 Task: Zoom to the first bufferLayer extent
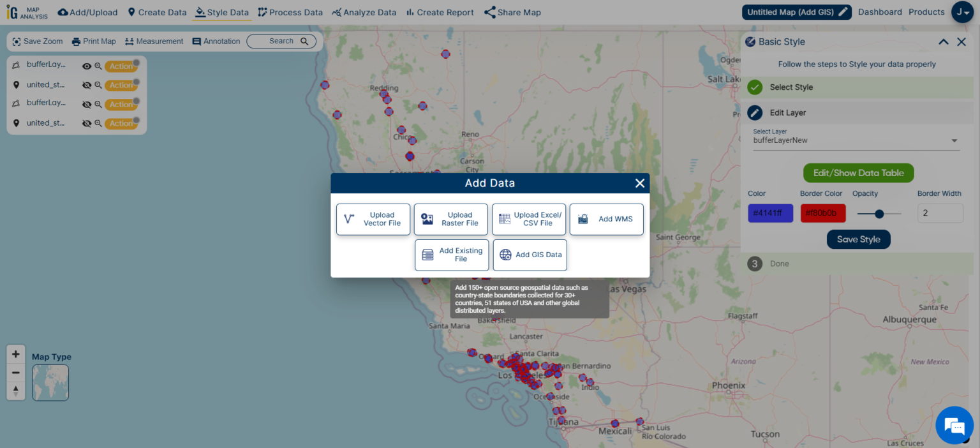tap(99, 66)
